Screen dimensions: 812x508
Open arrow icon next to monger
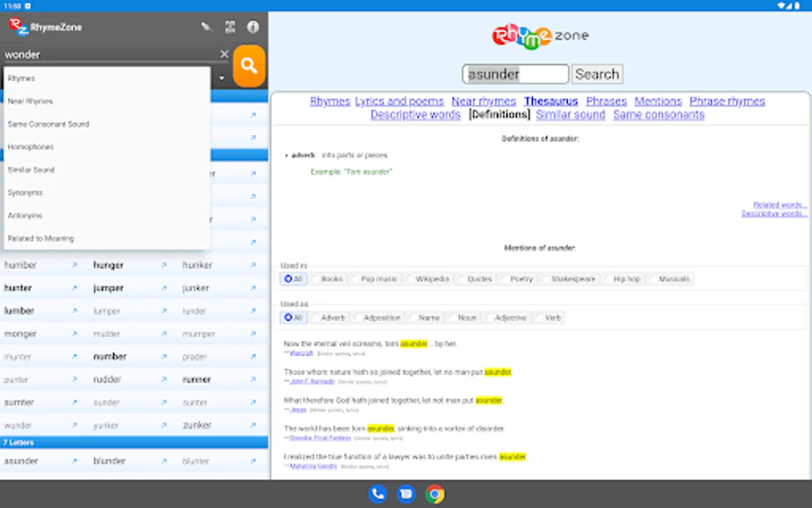click(74, 334)
